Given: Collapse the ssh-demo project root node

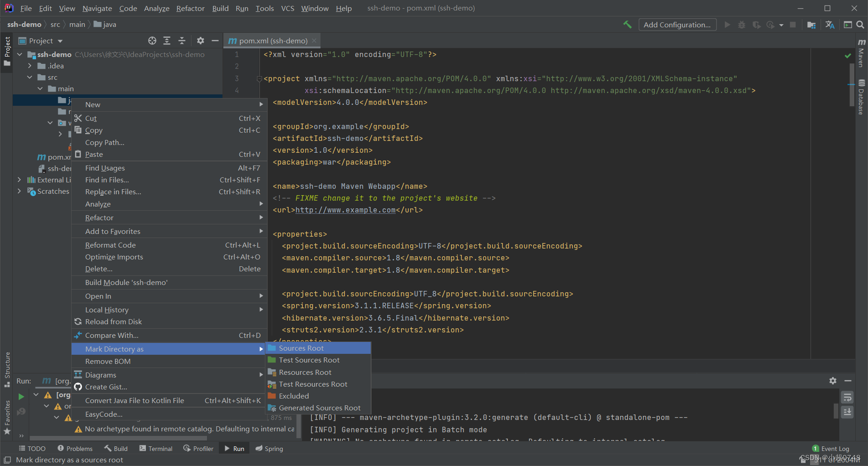Looking at the screenshot, I should coord(20,54).
